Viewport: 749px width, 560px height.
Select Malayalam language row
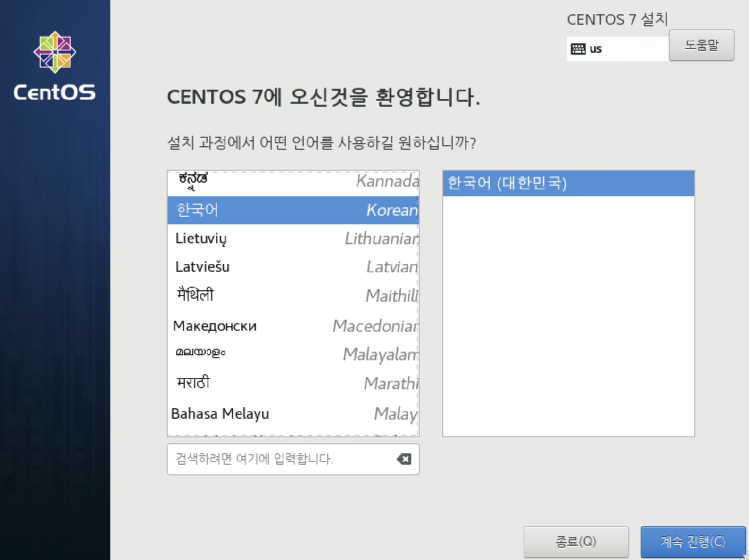293,354
